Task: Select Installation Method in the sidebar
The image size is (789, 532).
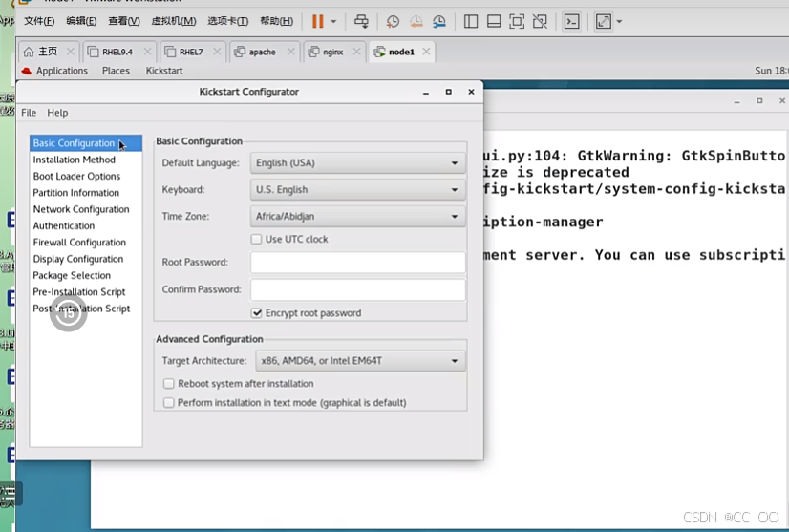Action: point(86,160)
